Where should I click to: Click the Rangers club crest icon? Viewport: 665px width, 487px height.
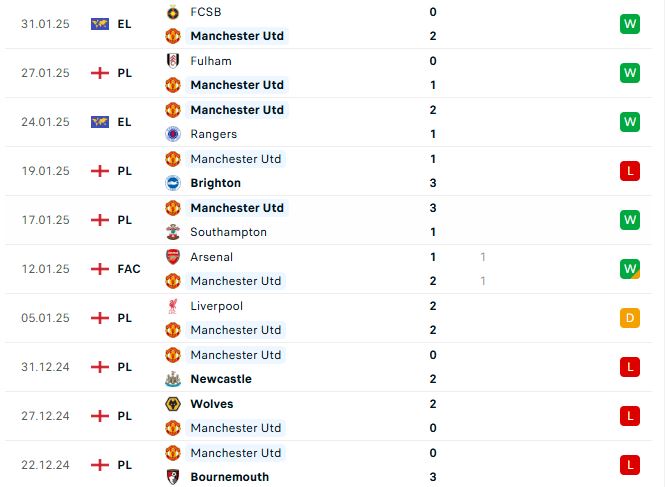[173, 134]
